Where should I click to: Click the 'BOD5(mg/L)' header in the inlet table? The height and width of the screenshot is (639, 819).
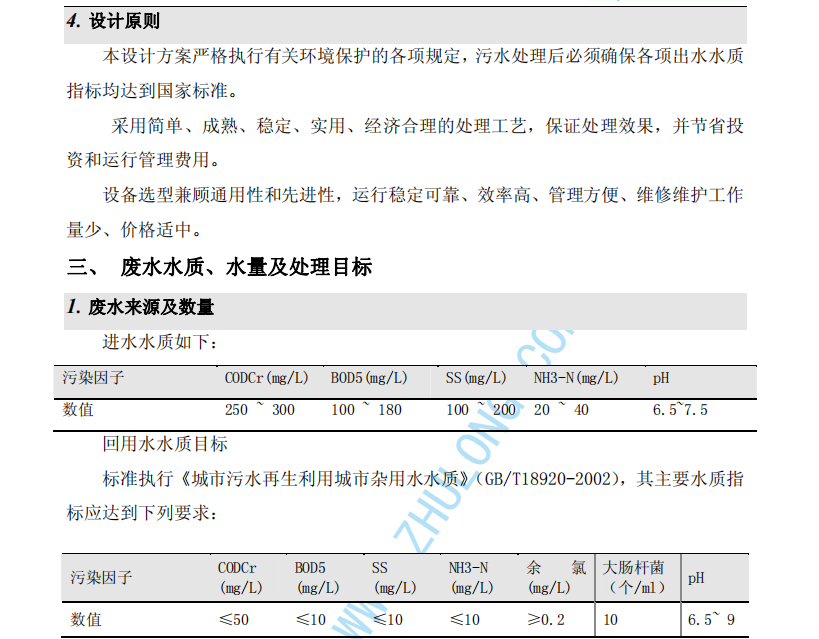369,378
